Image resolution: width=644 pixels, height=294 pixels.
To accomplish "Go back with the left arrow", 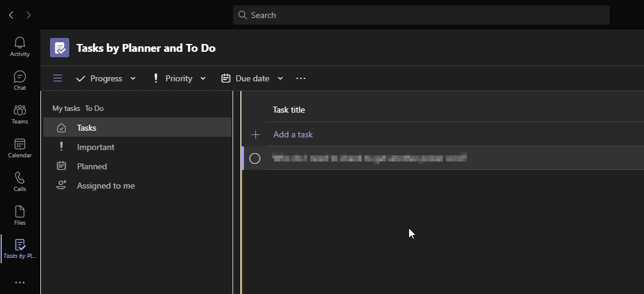I will click(11, 15).
